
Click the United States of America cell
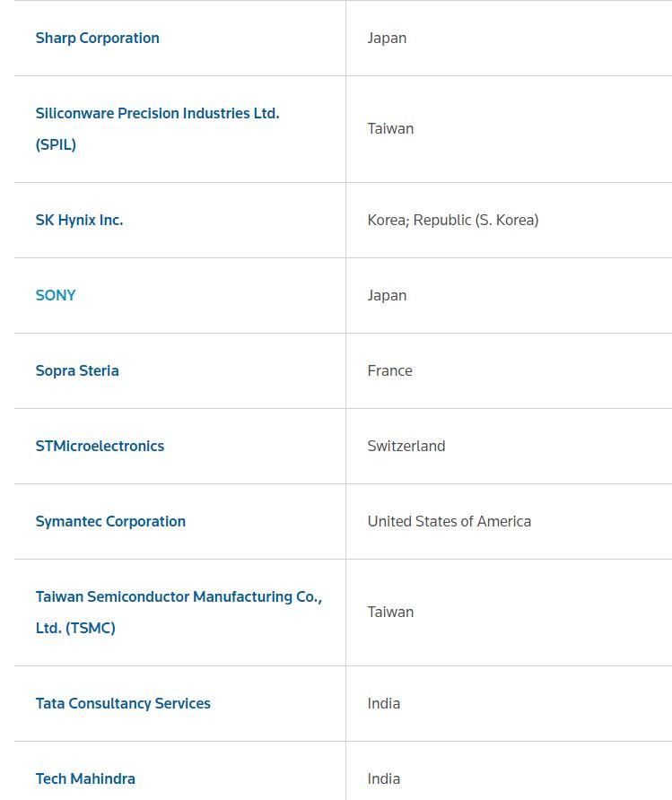(x=449, y=521)
